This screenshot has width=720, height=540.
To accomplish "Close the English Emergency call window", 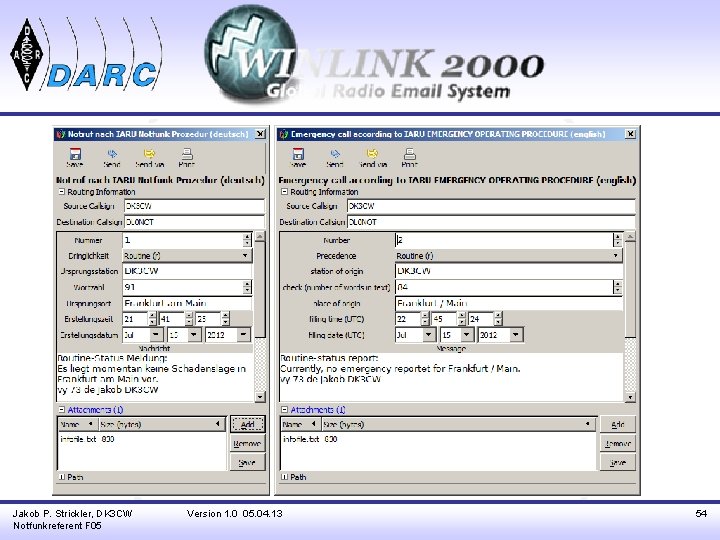I will tap(630, 134).
